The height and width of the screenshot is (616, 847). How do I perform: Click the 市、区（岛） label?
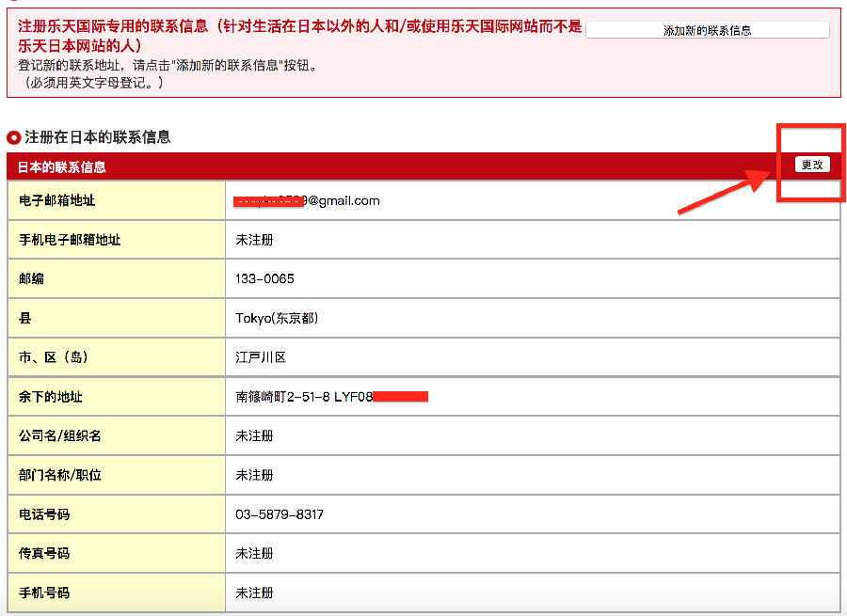(x=54, y=357)
